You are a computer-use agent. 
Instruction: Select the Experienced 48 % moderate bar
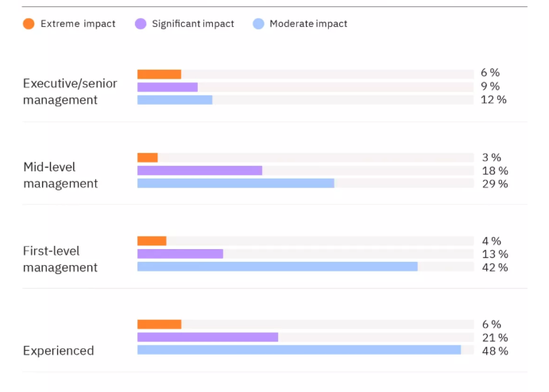pos(299,350)
